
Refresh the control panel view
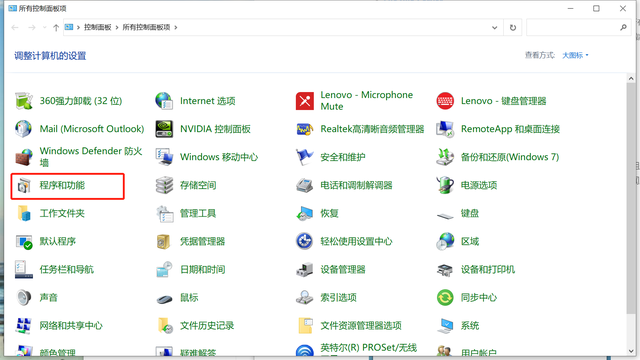[513, 27]
